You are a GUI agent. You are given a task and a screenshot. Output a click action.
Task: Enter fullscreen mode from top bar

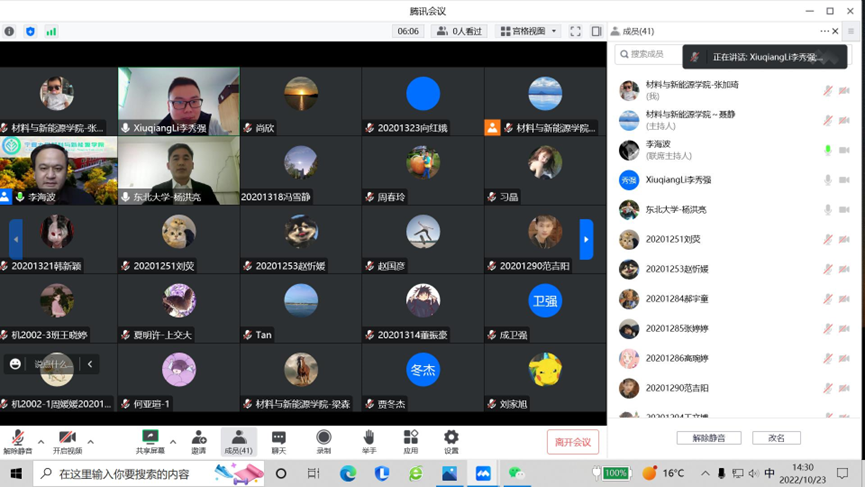575,31
